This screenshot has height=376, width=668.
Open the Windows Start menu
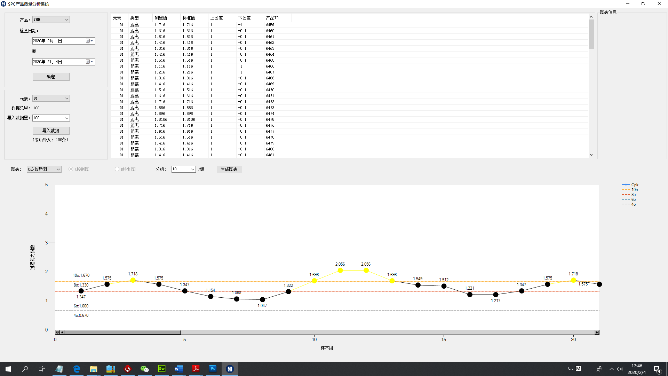[x=8, y=369]
